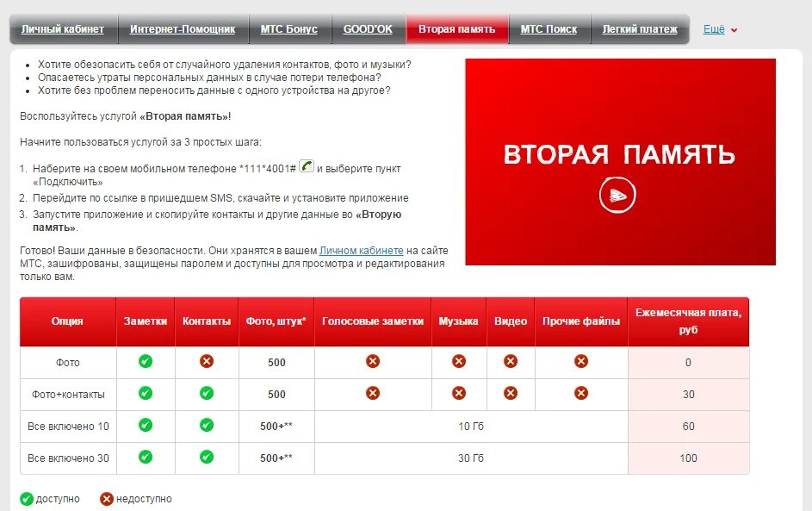812x511 pixels.
Task: Click the Фото, штук* column header
Action: (276, 321)
